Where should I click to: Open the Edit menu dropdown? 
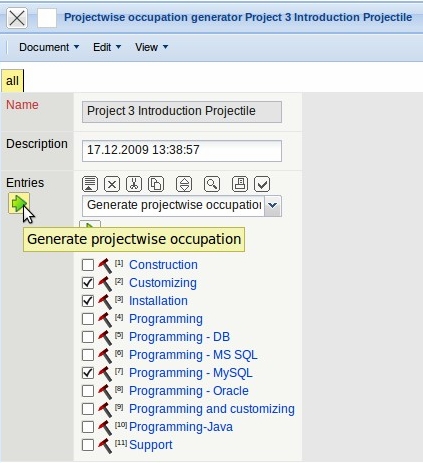[x=107, y=47]
